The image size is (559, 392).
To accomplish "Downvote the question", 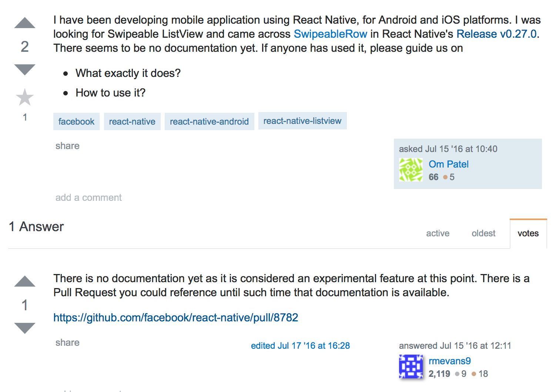I will tap(24, 70).
